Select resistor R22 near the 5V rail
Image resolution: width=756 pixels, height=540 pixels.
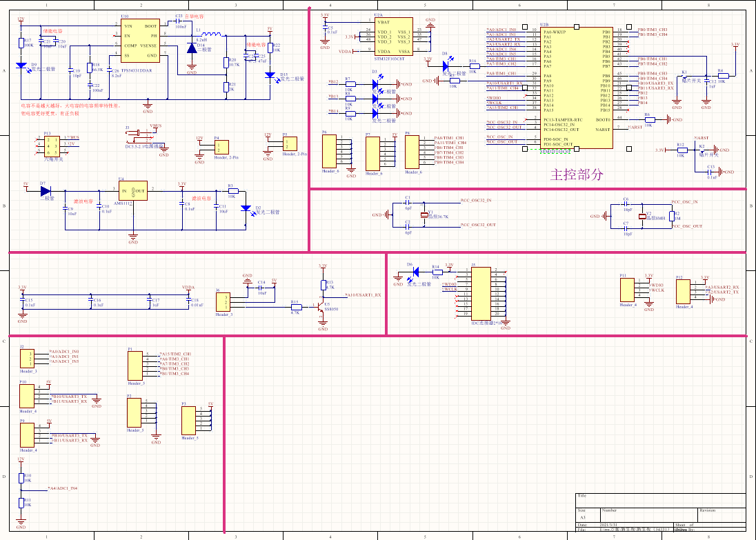pos(270,48)
